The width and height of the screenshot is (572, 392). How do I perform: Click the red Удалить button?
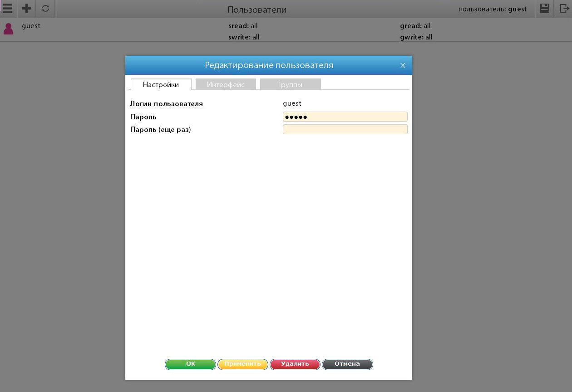295,364
